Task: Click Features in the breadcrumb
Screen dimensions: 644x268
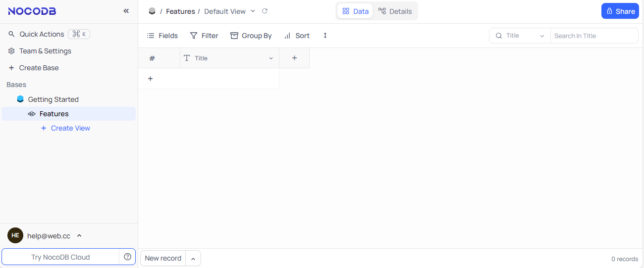Action: tap(180, 11)
